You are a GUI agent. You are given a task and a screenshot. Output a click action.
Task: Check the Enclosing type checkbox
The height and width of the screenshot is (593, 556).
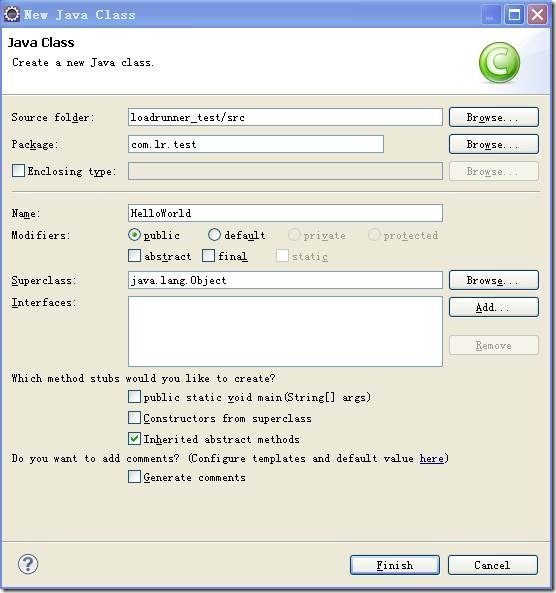(x=18, y=171)
